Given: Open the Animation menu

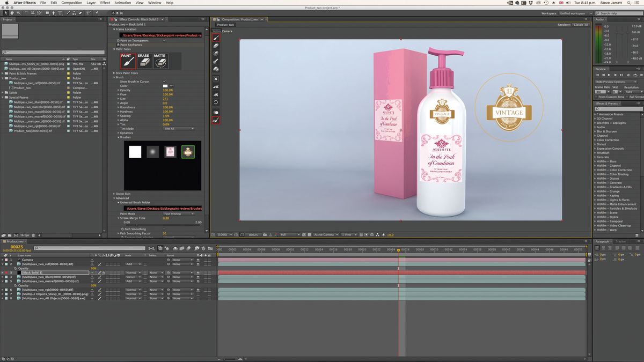Looking at the screenshot, I should (123, 3).
